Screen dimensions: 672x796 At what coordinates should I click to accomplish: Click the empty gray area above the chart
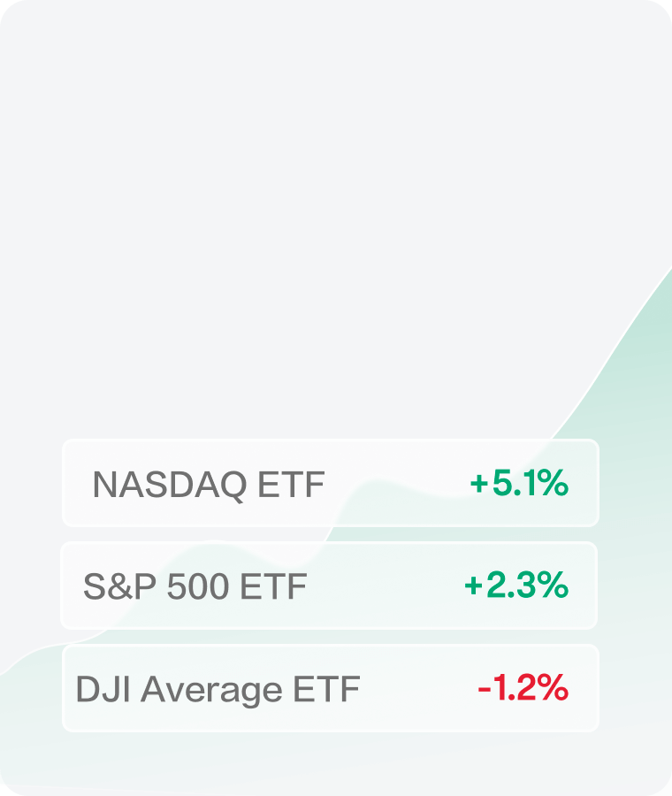(x=336, y=177)
